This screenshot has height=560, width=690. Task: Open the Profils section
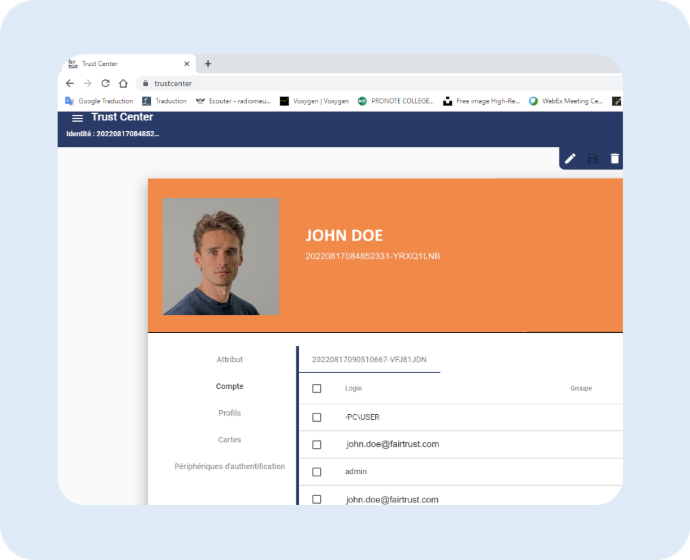[230, 413]
